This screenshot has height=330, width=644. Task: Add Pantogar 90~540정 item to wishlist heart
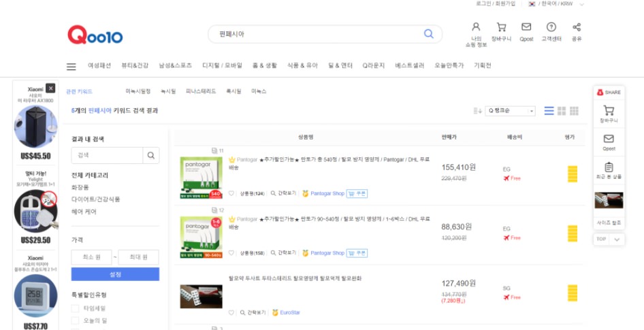(x=231, y=253)
